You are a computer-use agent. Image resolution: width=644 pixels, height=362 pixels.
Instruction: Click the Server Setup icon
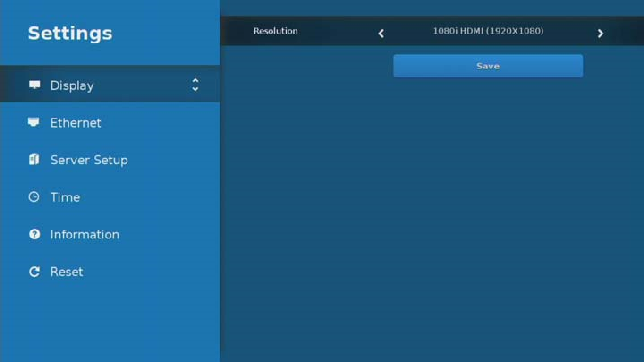pyautogui.click(x=34, y=160)
